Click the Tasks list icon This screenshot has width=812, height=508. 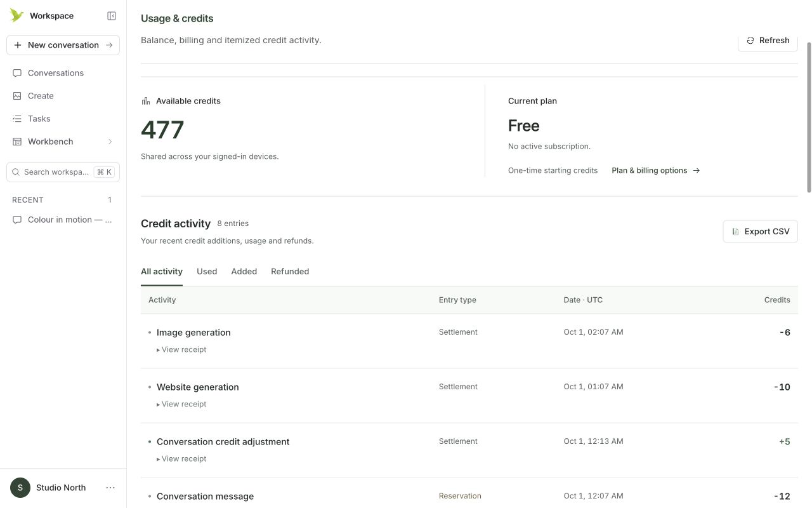17,119
